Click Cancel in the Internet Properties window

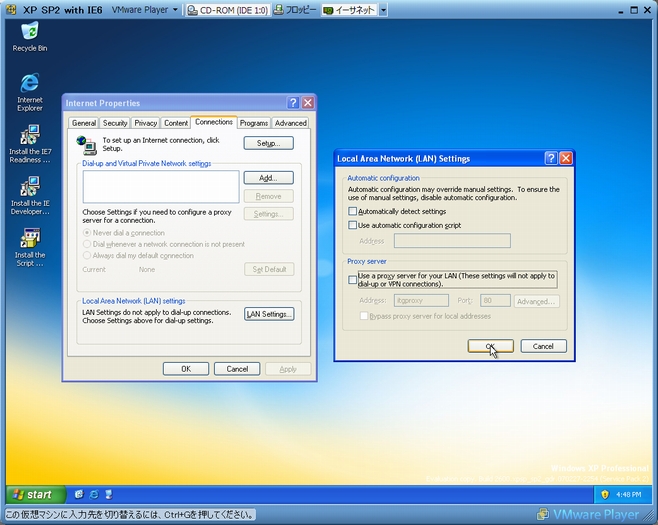(x=237, y=369)
